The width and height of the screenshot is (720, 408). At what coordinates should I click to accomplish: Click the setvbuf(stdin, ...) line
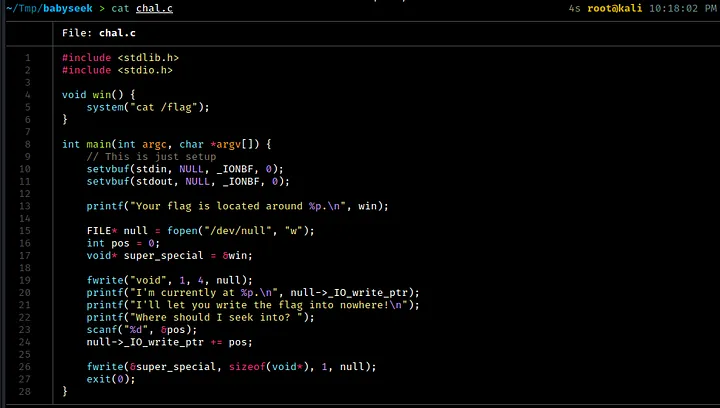pos(185,169)
